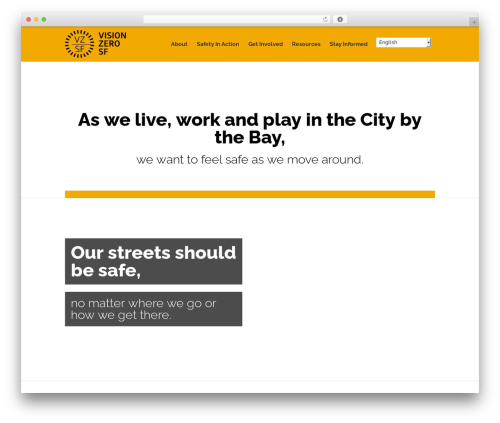Maximize window with green button
500x423 pixels.
pyautogui.click(x=44, y=20)
